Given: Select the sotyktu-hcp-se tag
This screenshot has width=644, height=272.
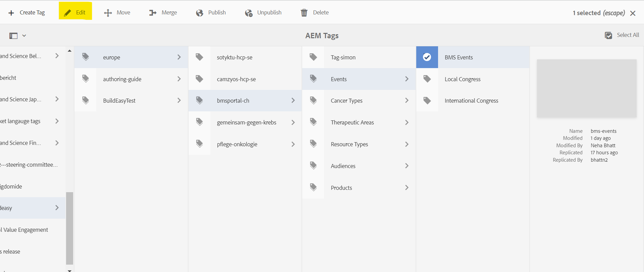Looking at the screenshot, I should coord(245,57).
